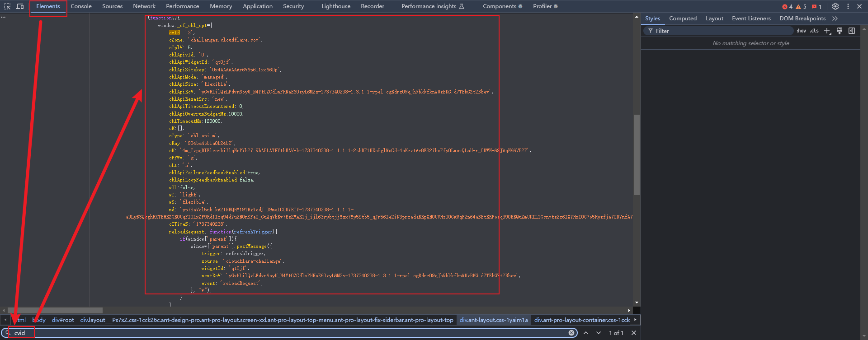Click the horizontal scrollbar left arrow
The width and height of the screenshot is (868, 340).
(x=4, y=310)
